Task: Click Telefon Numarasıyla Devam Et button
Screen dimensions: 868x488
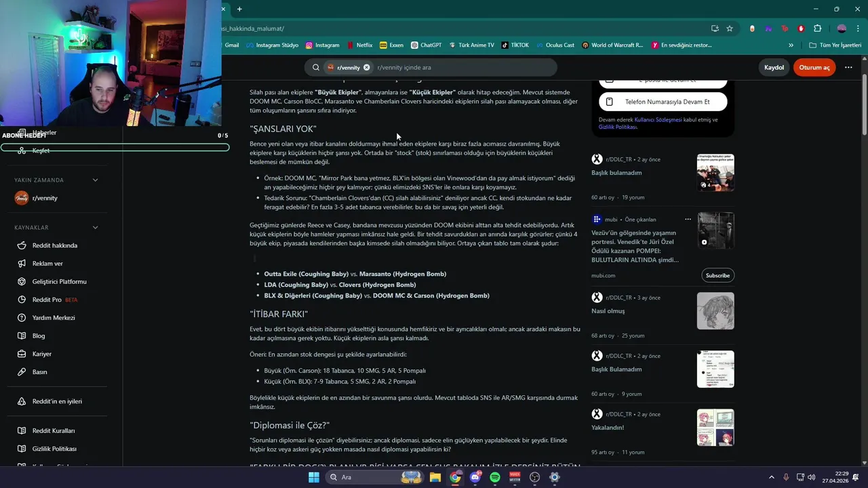Action: pyautogui.click(x=663, y=102)
